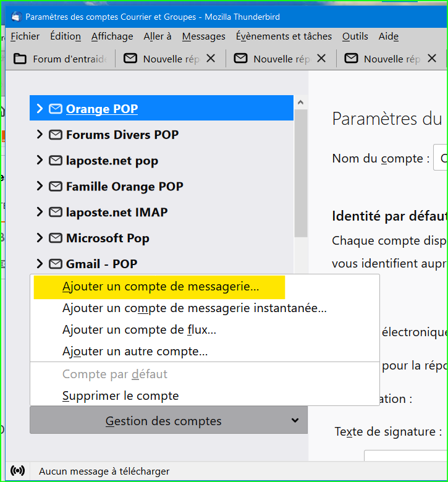Select the Gmail - POP account

[161, 263]
